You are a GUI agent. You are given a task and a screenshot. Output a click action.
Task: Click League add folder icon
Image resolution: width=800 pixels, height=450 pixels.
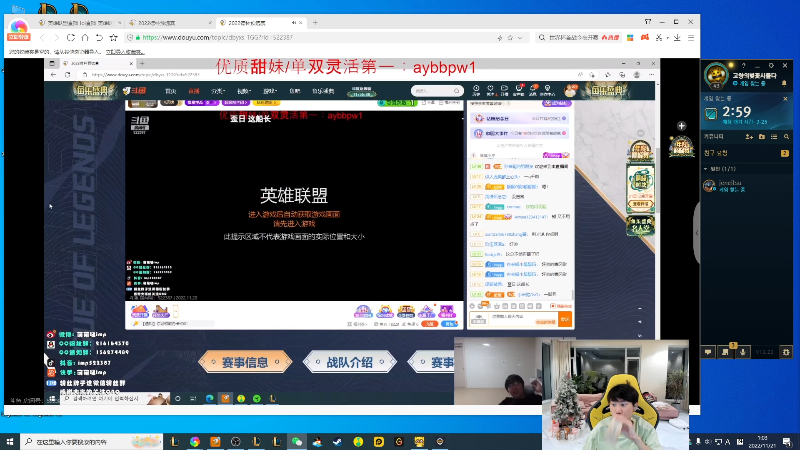click(x=762, y=137)
